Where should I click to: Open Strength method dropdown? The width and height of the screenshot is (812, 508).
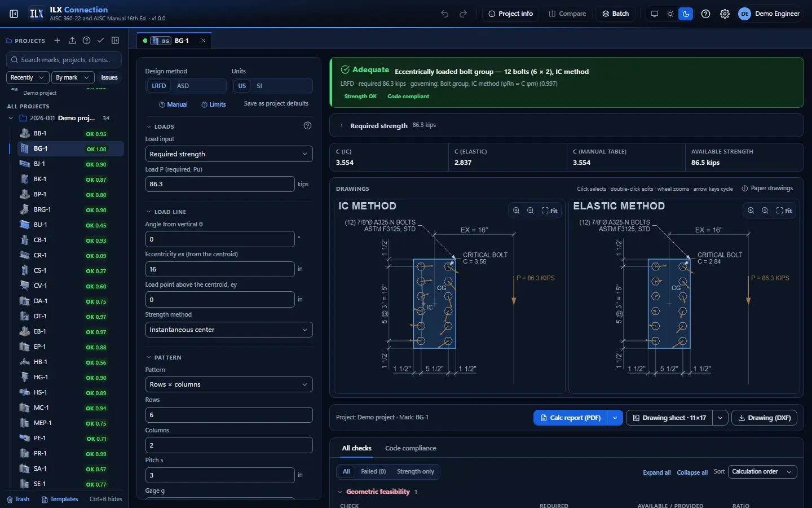click(229, 330)
